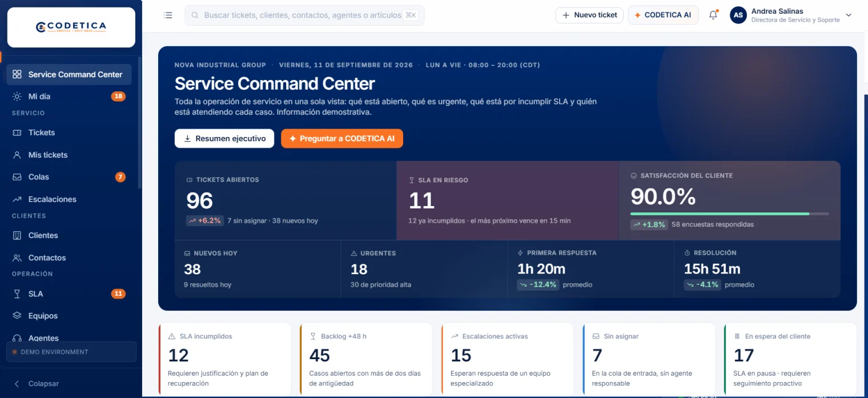The image size is (868, 398).
Task: Click the Primera respuesta lightning icon
Action: coord(520,253)
